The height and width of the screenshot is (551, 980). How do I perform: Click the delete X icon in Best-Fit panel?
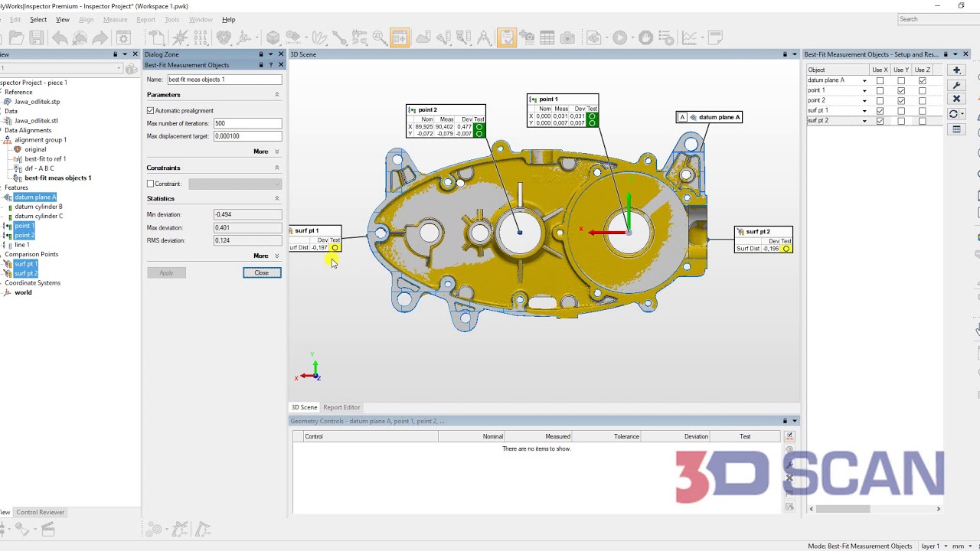956,98
